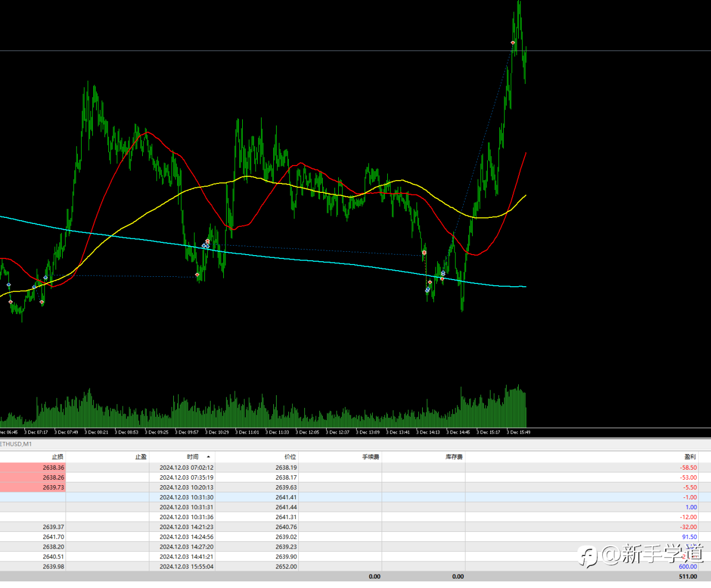Click the 91.50 profit cell
This screenshot has height=588, width=711.
point(689,537)
